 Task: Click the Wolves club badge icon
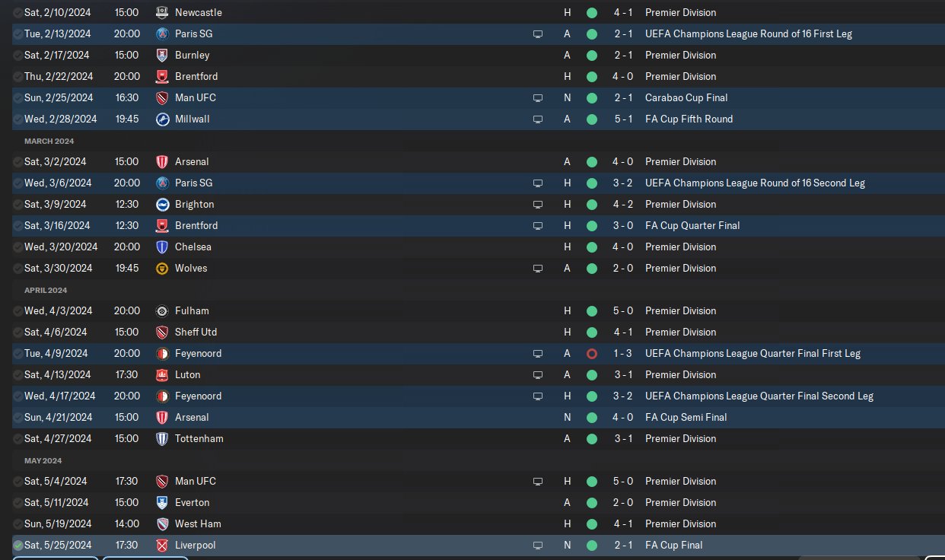[162, 268]
